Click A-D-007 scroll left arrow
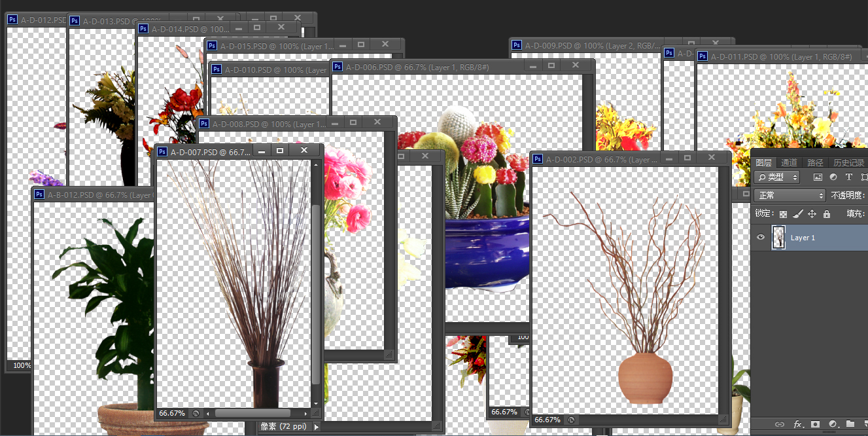868x436 pixels. click(208, 414)
